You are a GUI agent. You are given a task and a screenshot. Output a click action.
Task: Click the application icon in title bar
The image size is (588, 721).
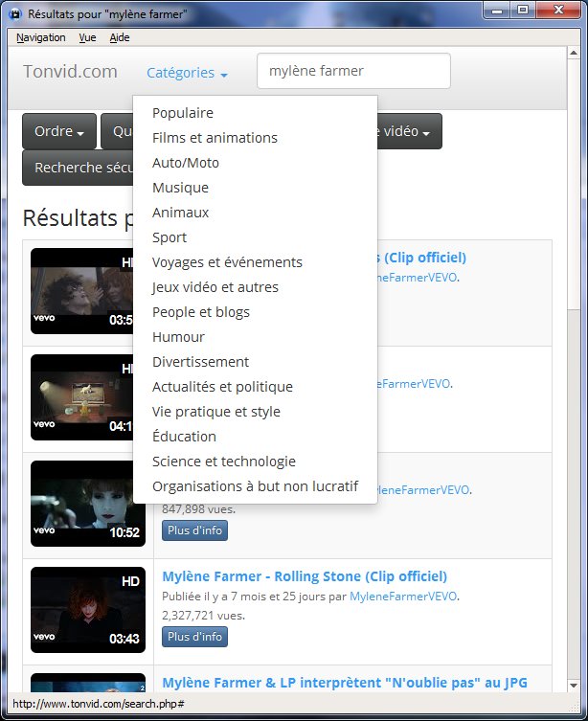[15, 14]
